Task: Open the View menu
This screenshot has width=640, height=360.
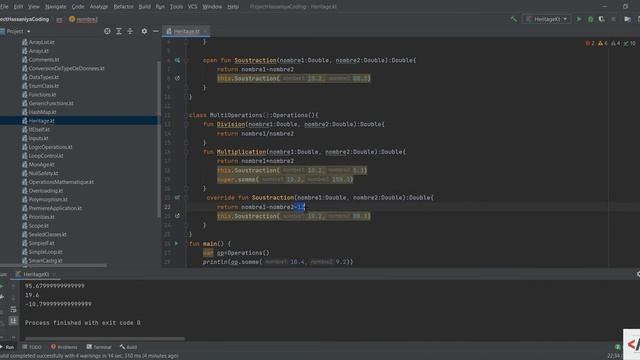Action: pyautogui.click(x=34, y=7)
